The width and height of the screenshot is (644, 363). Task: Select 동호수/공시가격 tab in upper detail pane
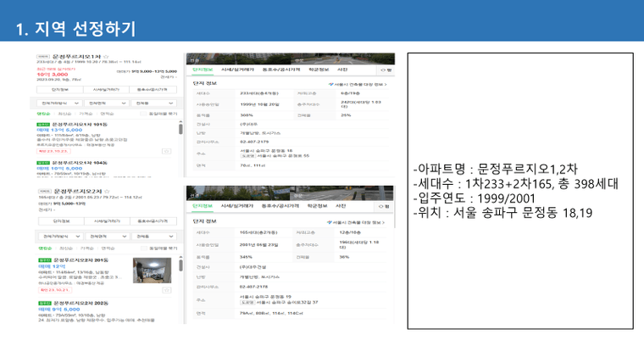tap(281, 70)
